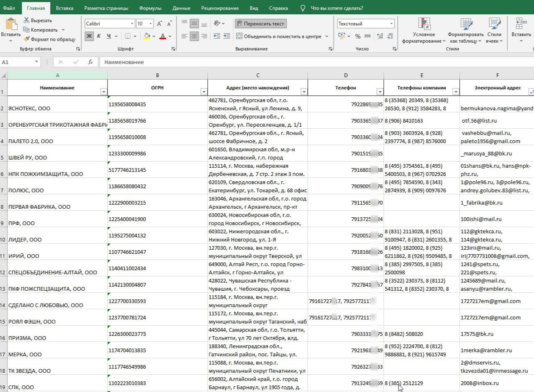Click the Copy (Копировать) button

coord(40,30)
